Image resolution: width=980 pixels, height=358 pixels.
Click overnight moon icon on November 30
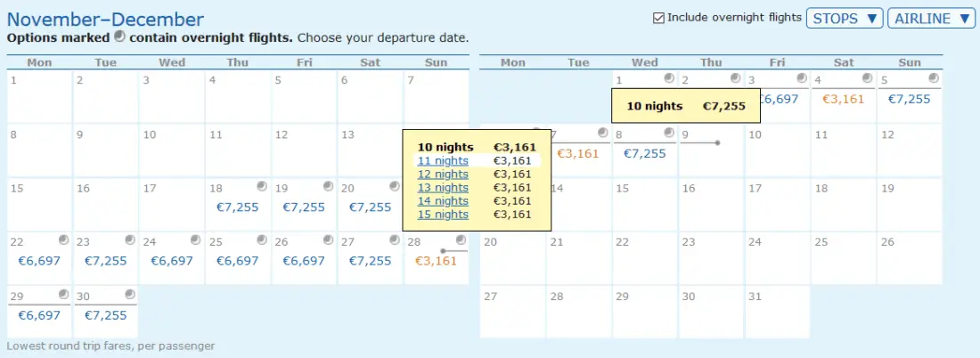point(130,293)
